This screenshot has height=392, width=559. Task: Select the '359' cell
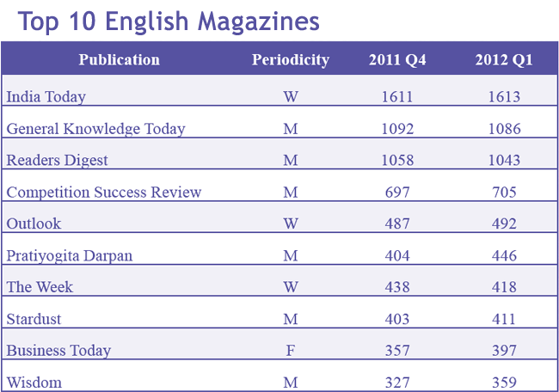504,383
